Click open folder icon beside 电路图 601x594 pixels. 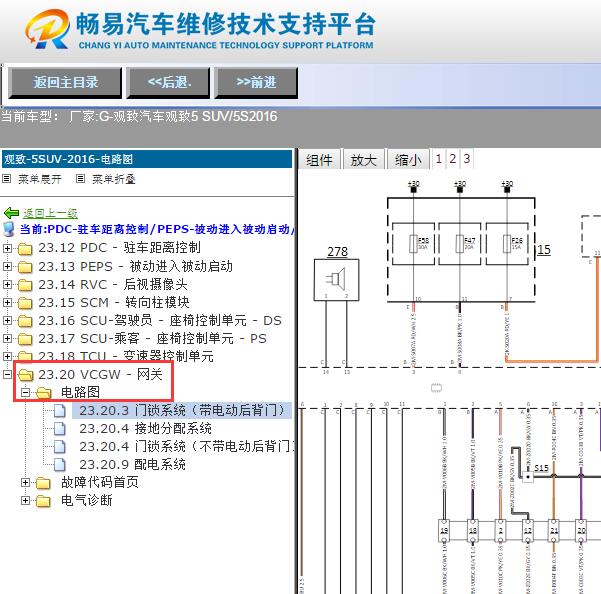44,393
